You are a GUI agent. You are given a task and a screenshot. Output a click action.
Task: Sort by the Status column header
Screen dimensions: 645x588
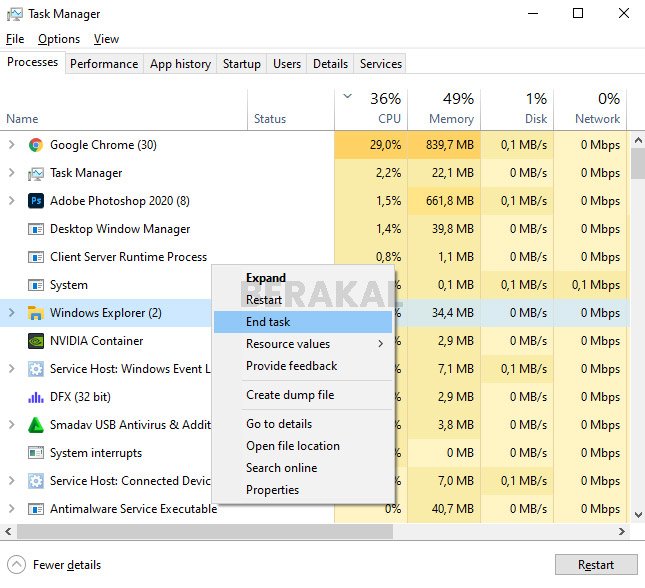[291, 110]
